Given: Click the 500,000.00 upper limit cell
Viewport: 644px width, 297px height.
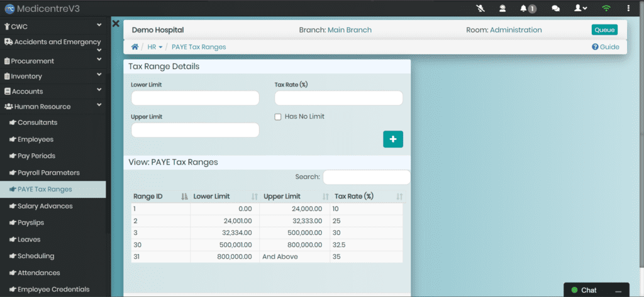Looking at the screenshot, I should 295,233.
